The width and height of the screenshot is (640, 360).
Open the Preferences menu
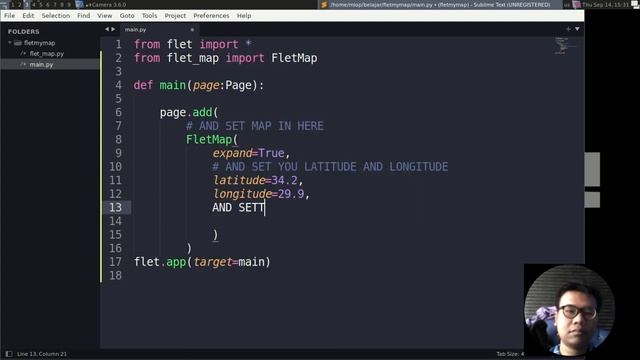pos(211,16)
